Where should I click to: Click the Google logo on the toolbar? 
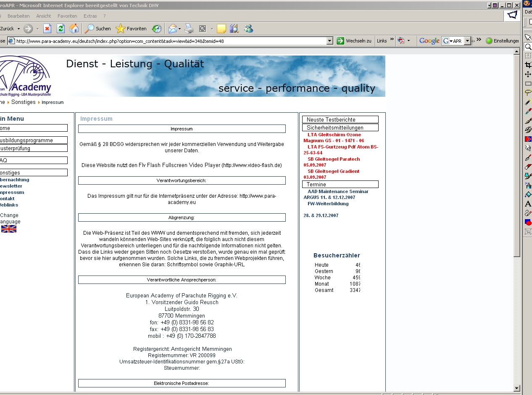point(429,41)
